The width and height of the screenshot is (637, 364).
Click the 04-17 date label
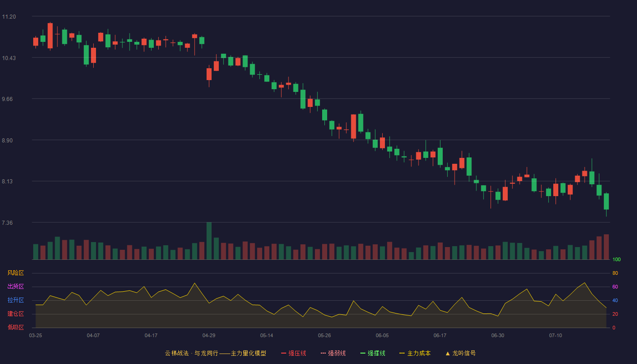[x=151, y=335]
